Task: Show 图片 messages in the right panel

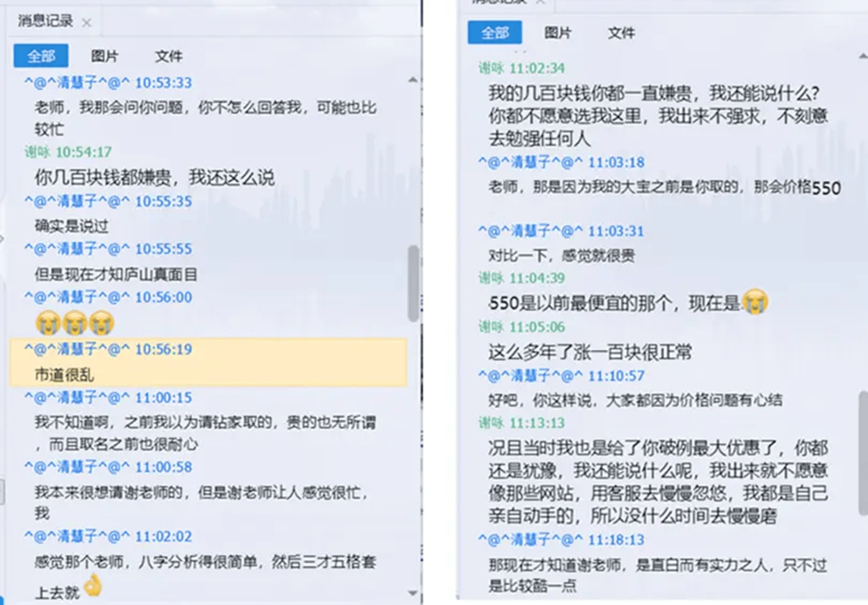Action: pyautogui.click(x=558, y=33)
